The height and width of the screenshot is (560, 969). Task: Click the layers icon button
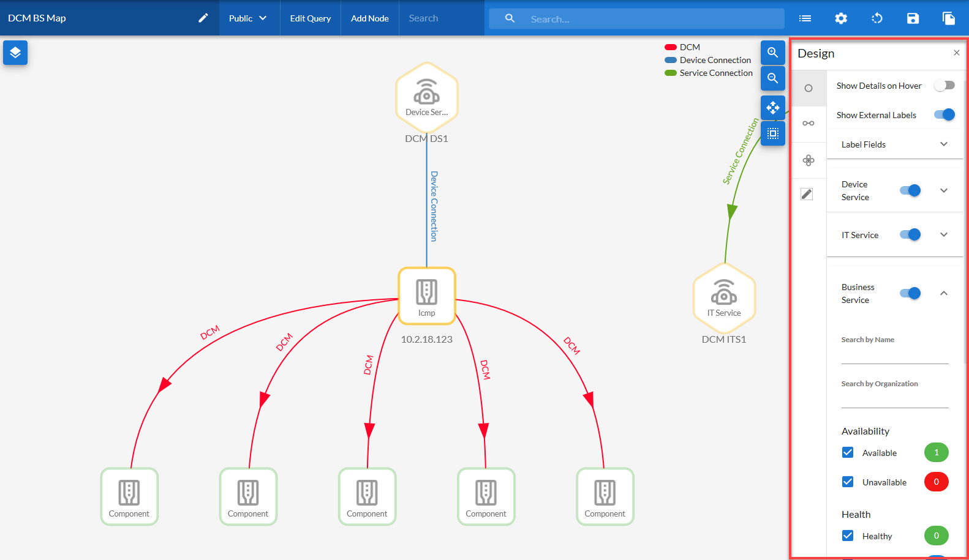[x=15, y=53]
